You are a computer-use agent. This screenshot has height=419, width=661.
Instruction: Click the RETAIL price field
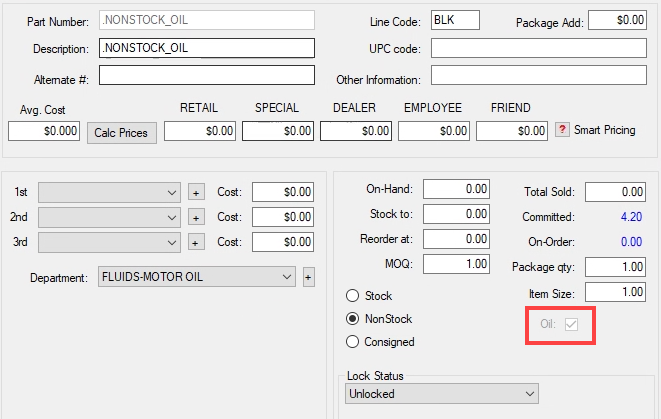coord(200,131)
